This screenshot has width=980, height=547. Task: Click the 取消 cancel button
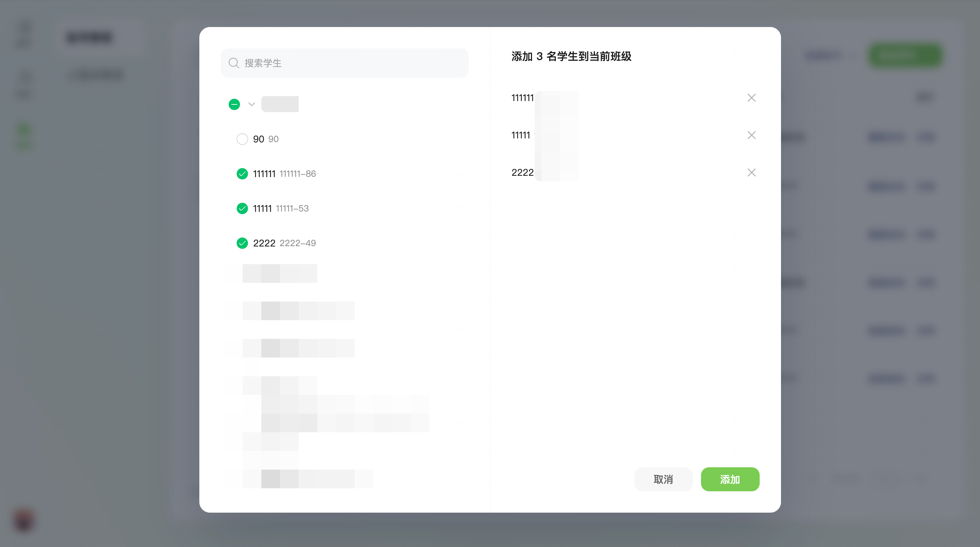663,479
